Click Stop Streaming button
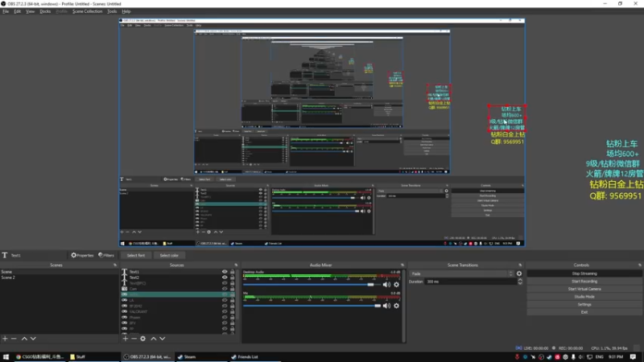644x362 pixels. click(584, 274)
